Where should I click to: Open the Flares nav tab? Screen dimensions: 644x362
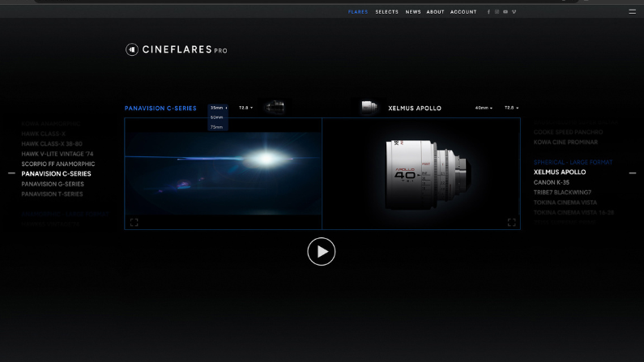click(358, 12)
